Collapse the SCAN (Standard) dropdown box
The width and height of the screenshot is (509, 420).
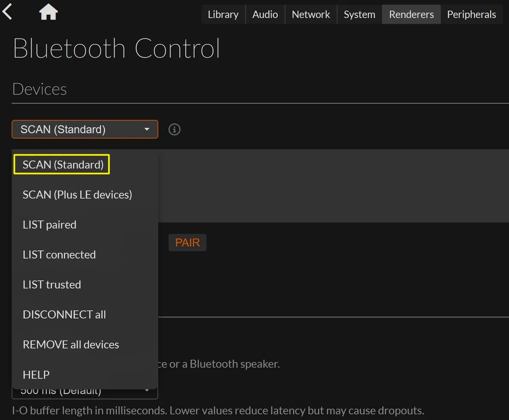pyautogui.click(x=85, y=129)
